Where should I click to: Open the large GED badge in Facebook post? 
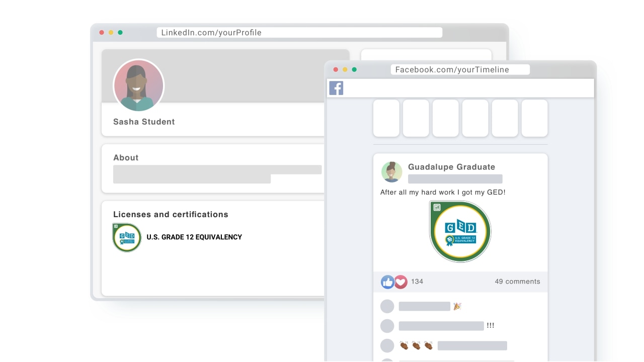[x=460, y=232]
